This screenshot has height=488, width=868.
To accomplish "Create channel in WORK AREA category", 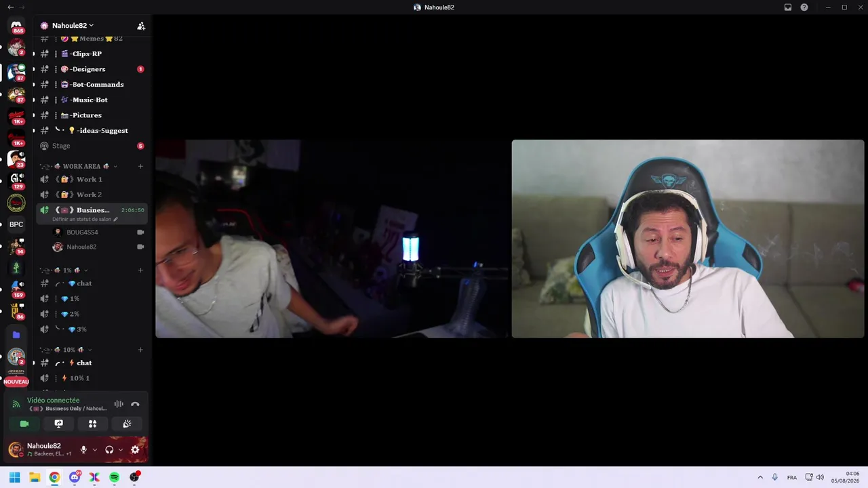I will tap(140, 166).
